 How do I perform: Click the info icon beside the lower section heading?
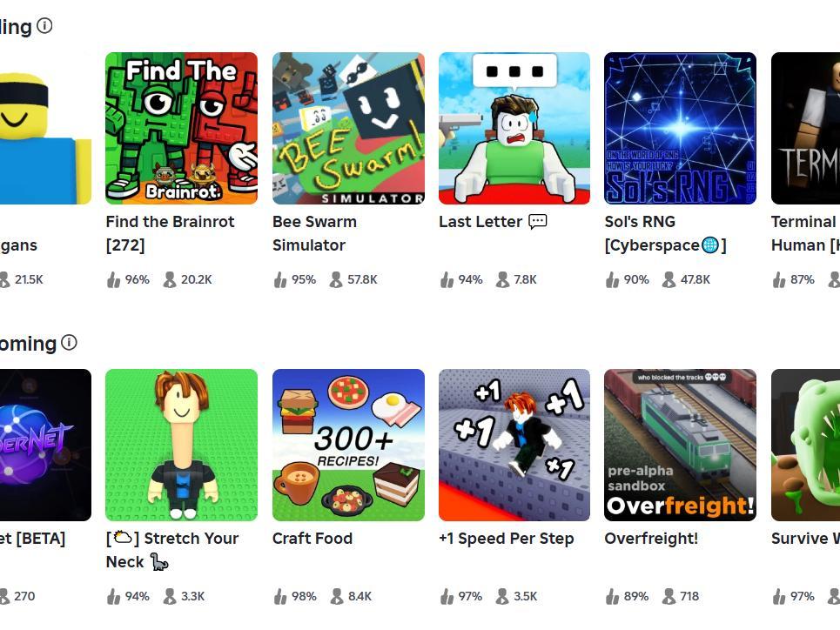tap(69, 342)
